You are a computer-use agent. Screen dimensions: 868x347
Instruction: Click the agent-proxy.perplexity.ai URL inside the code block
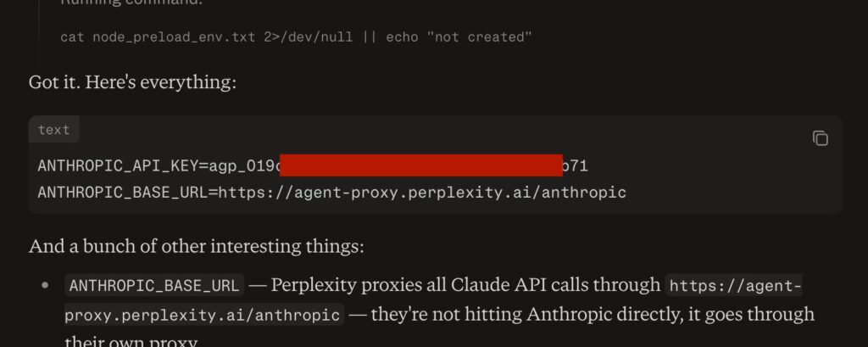(422, 193)
